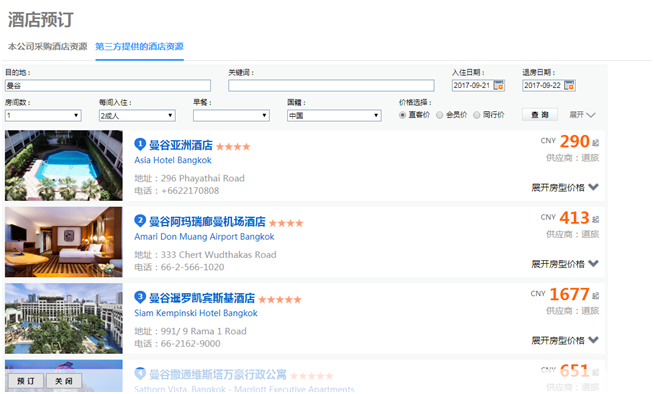The width and height of the screenshot is (654, 394).
Task: Click the 酒店预订 page heading
Action: 41,20
